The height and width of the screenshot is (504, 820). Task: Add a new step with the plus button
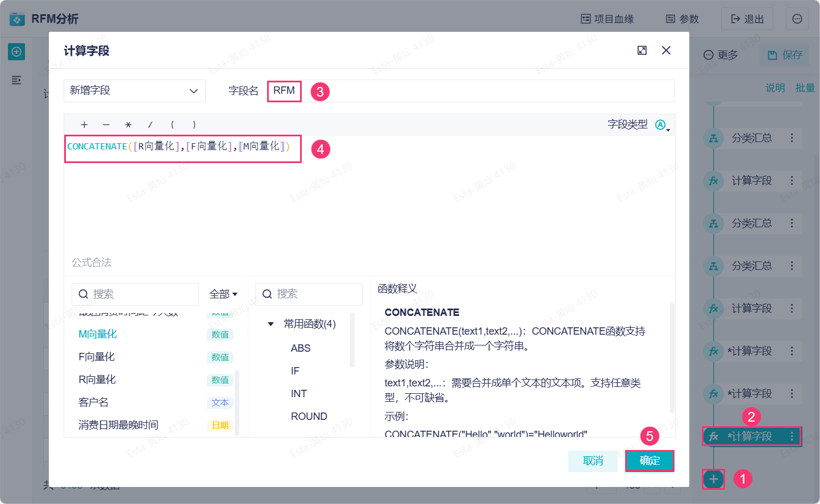(x=713, y=479)
